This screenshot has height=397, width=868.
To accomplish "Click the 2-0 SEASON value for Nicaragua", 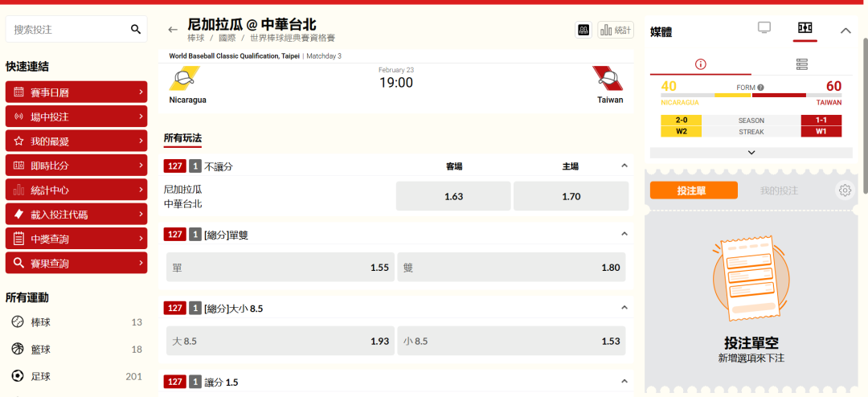I will 681,121.
